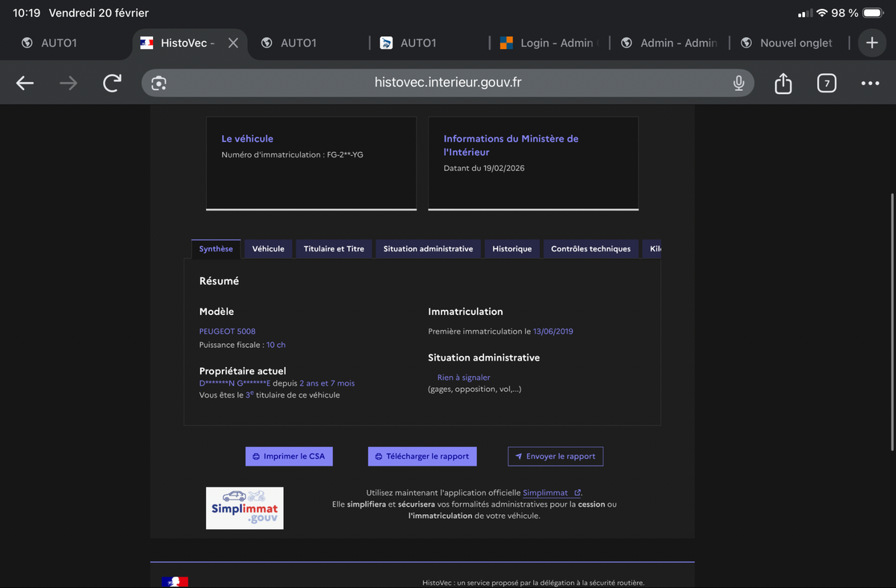Open the Historique tab
The height and width of the screenshot is (588, 896).
click(512, 248)
